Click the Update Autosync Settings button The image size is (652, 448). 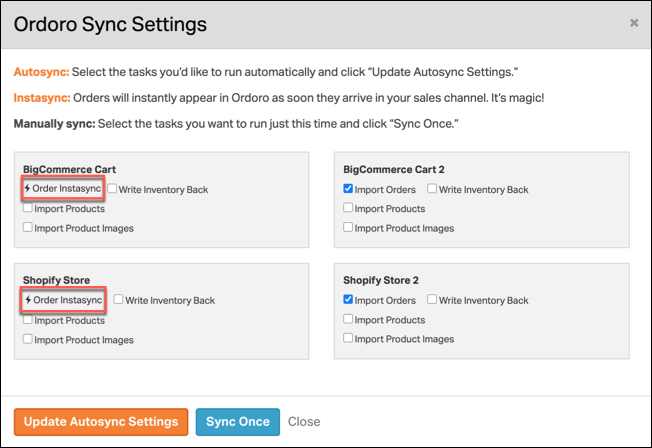[x=101, y=422]
